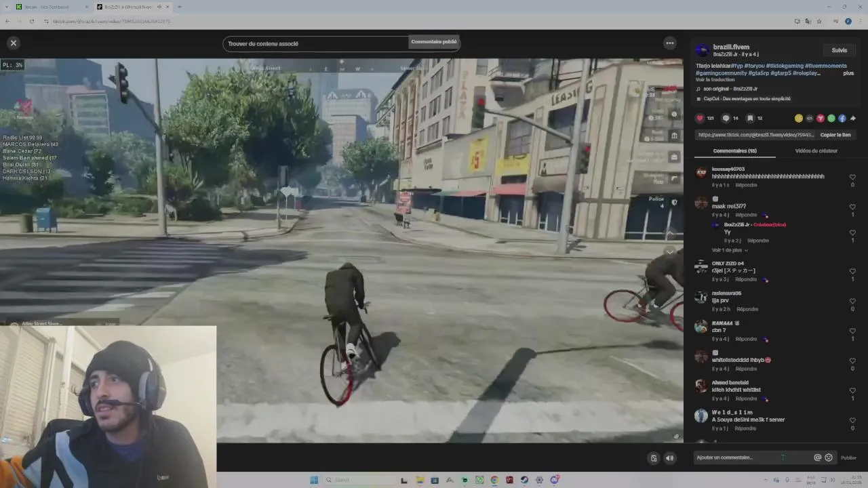Share via the red circular icon
Image resolution: width=868 pixels, height=488 pixels.
pos(821,118)
